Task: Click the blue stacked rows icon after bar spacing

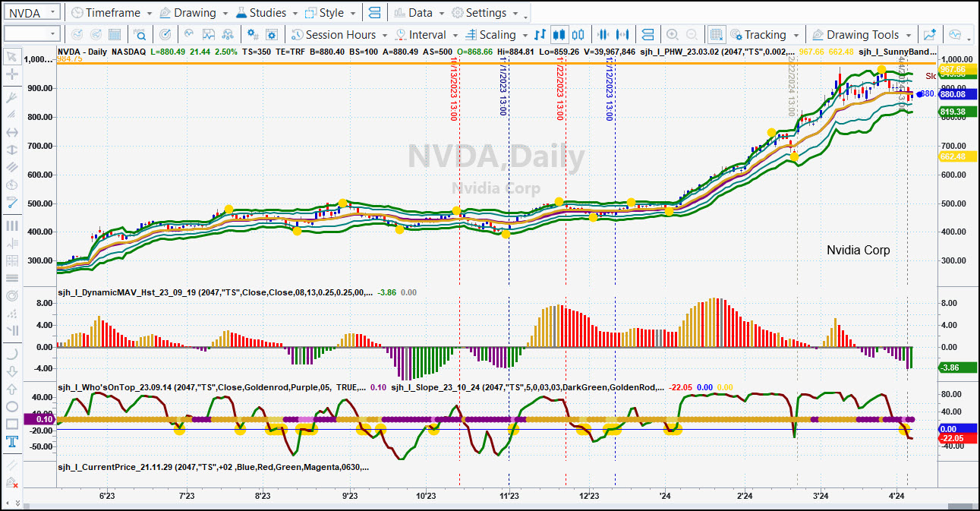Action: [648, 35]
